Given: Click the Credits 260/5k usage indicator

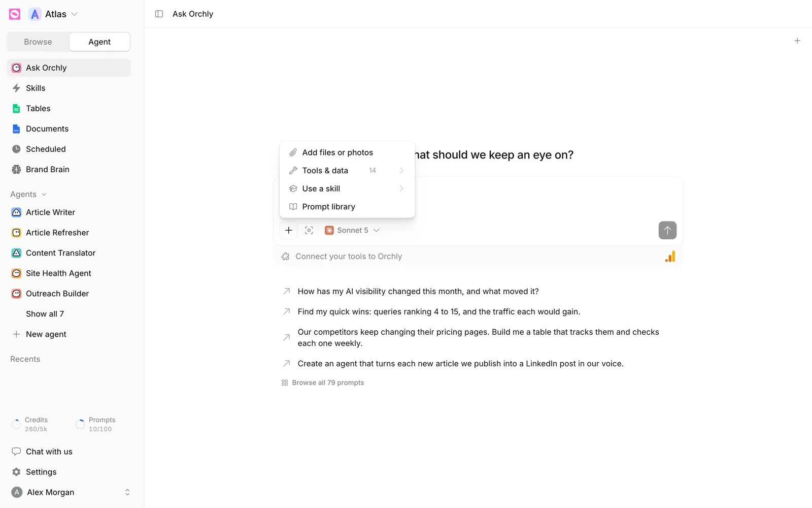Looking at the screenshot, I should 30,425.
